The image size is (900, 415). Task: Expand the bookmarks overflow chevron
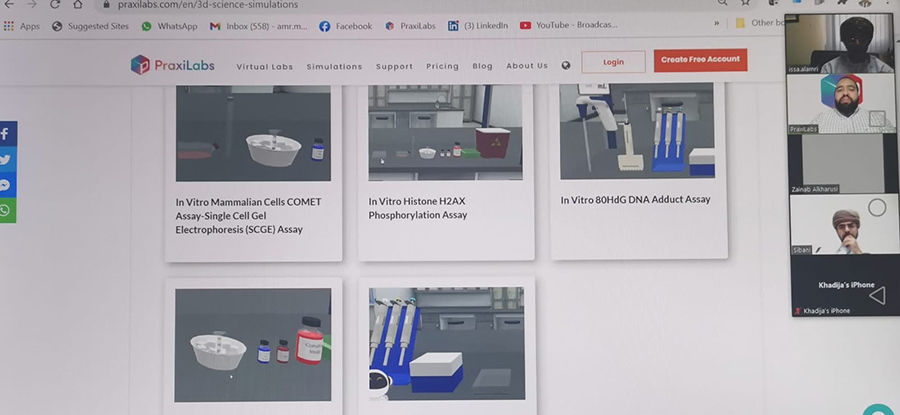(716, 24)
